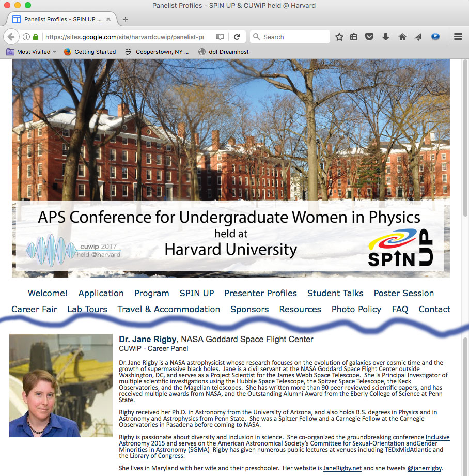Open @janerrigby Twitter link
The width and height of the screenshot is (469, 476).
tap(425, 468)
